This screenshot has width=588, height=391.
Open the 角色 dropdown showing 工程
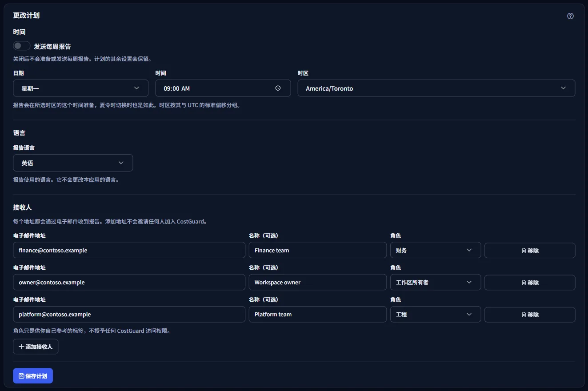(x=435, y=314)
